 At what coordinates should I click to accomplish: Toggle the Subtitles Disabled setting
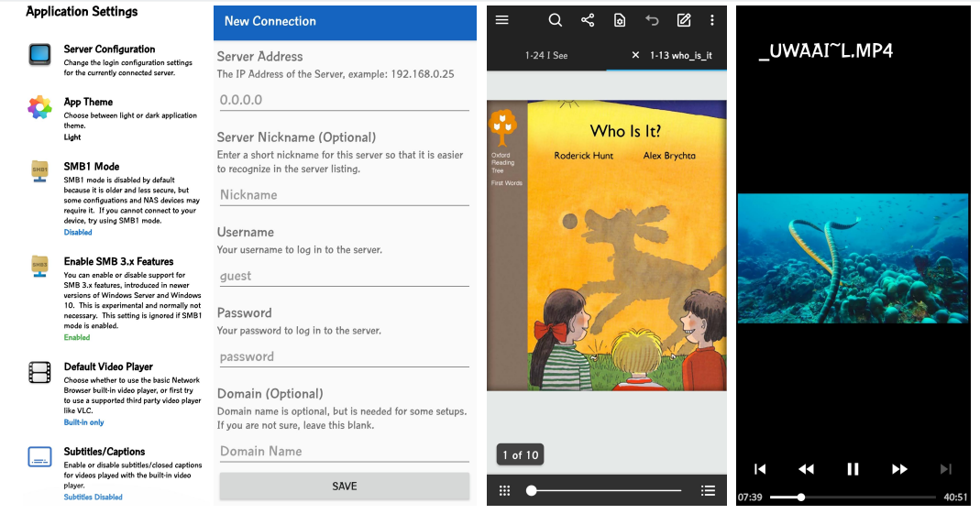pos(94,498)
